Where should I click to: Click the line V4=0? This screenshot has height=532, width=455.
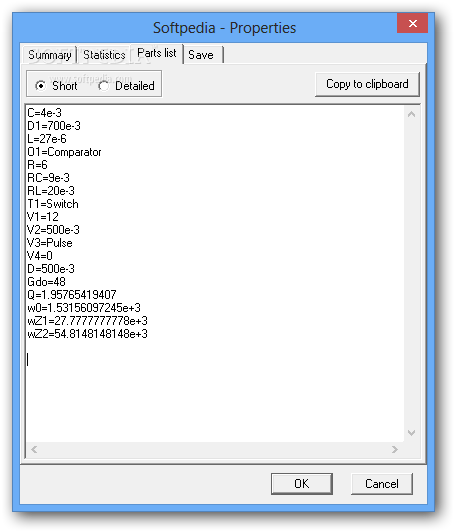click(x=40, y=256)
